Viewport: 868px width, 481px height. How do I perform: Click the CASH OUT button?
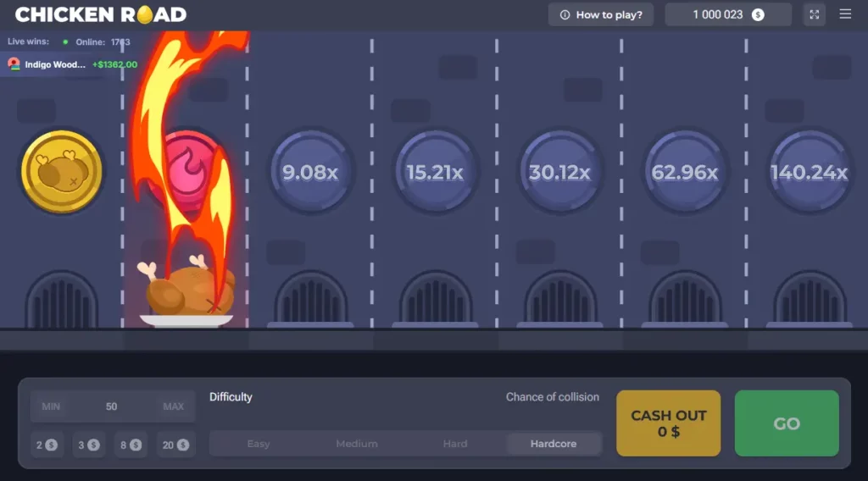(x=668, y=423)
